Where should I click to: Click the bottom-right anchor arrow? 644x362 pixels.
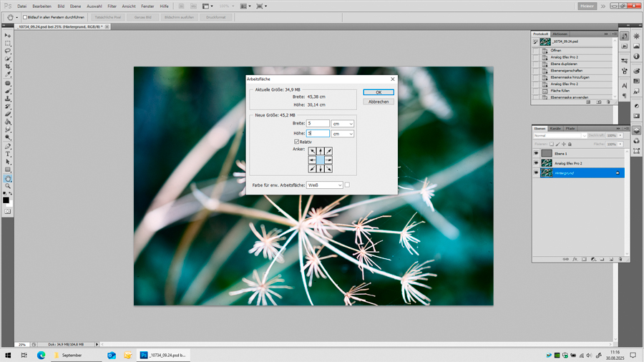[x=328, y=169]
